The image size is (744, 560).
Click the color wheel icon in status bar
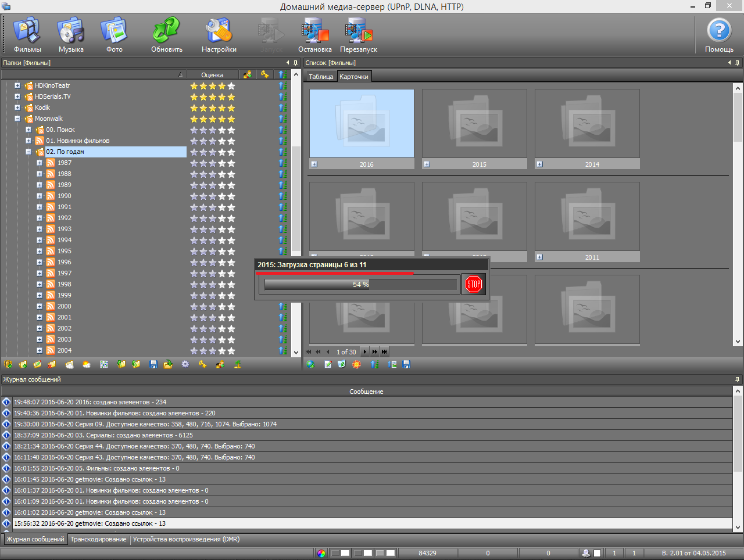pos(321,553)
